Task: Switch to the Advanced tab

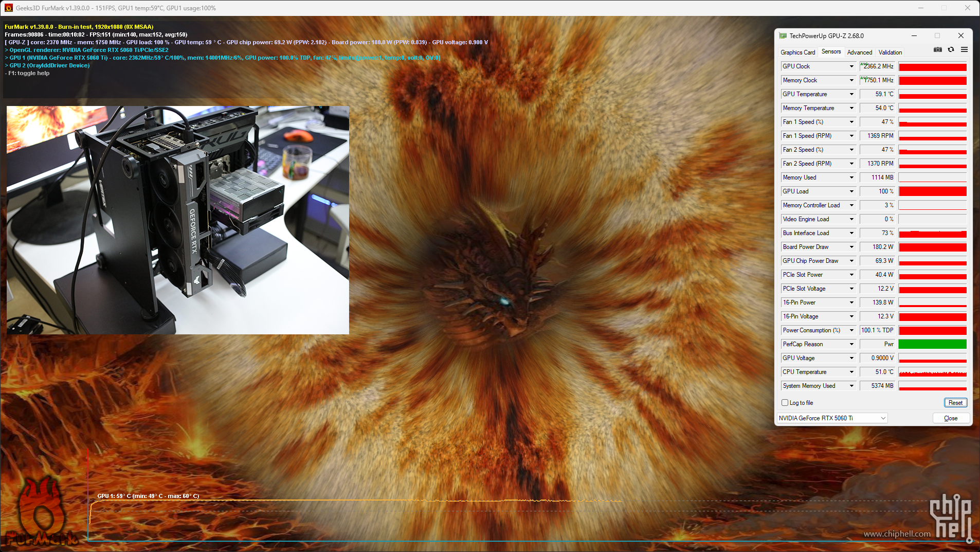Action: (x=859, y=52)
